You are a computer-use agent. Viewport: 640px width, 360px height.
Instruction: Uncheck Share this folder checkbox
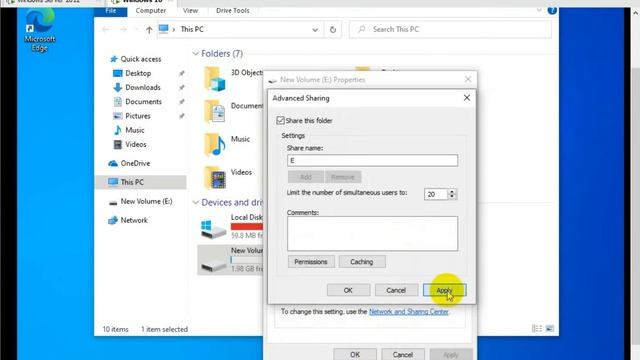280,120
